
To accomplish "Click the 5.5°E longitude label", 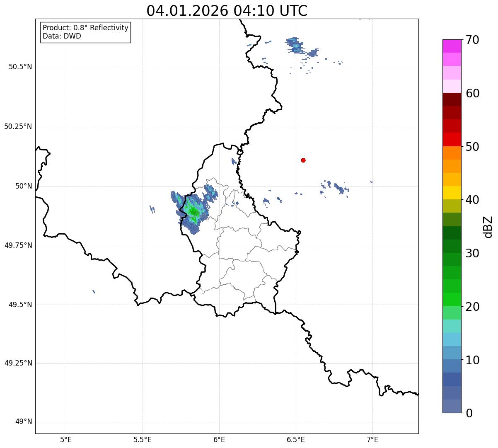I will pyautogui.click(x=143, y=440).
